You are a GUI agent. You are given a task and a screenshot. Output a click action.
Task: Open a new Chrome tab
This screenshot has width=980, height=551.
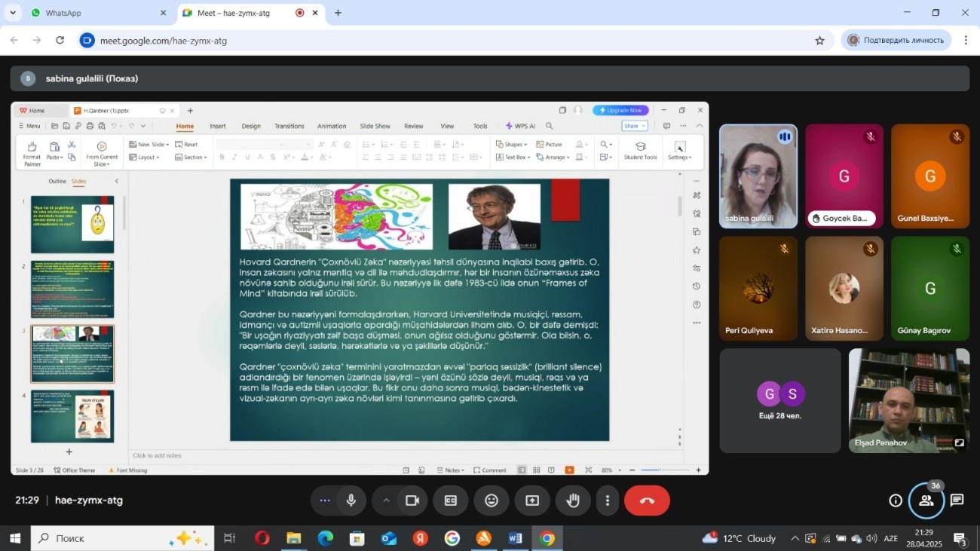[x=338, y=13]
